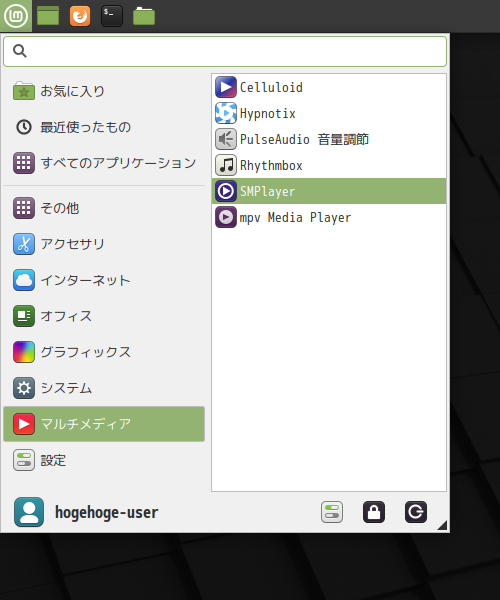Launch SMPlayer via highlighted label
This screenshot has height=600, width=500.
[x=268, y=192]
